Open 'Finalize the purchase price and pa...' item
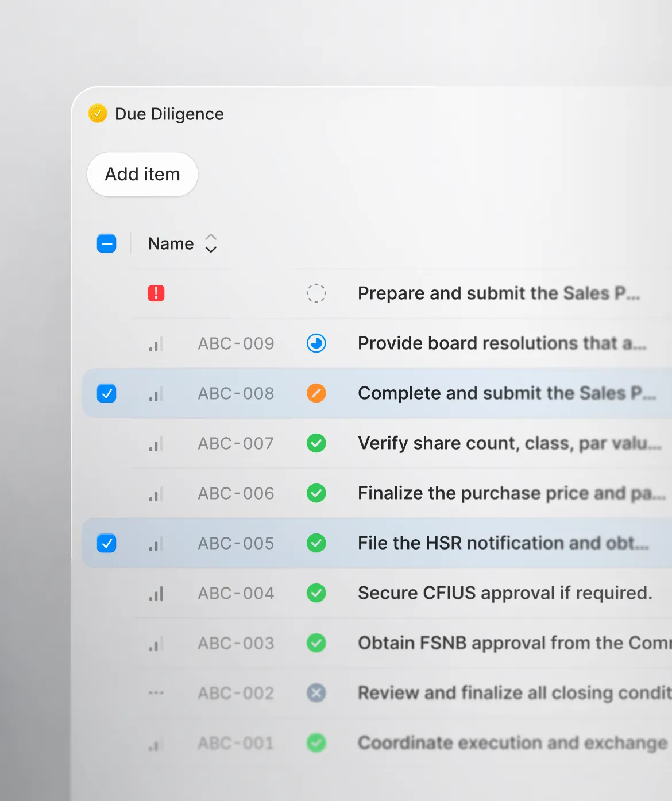672x801 pixels. (512, 493)
